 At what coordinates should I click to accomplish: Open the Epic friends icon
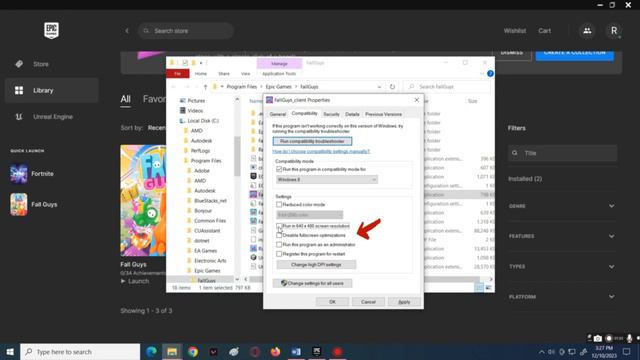(587, 31)
